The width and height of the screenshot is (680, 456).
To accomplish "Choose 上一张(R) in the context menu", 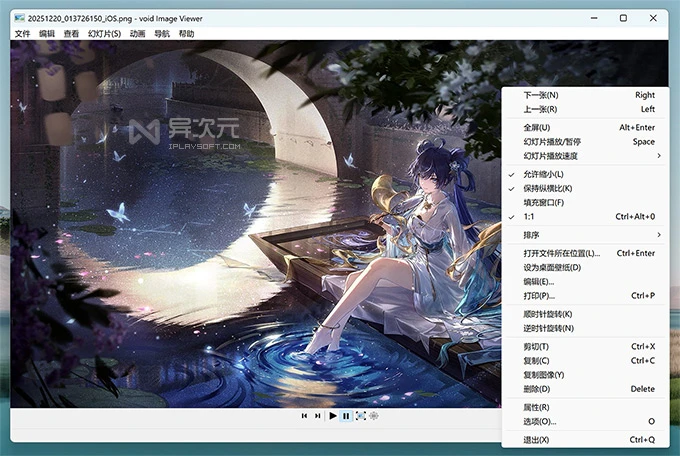I will [x=585, y=109].
